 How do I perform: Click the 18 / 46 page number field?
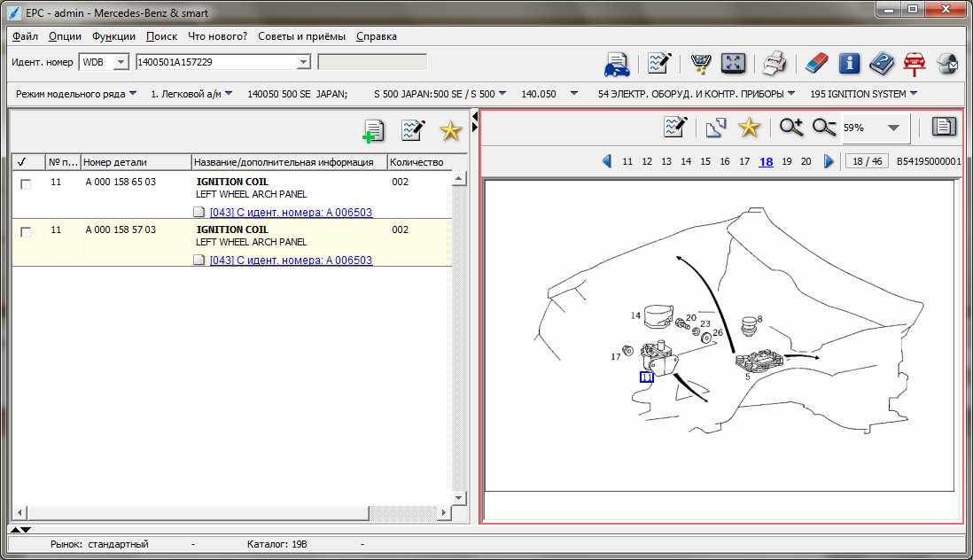867,161
